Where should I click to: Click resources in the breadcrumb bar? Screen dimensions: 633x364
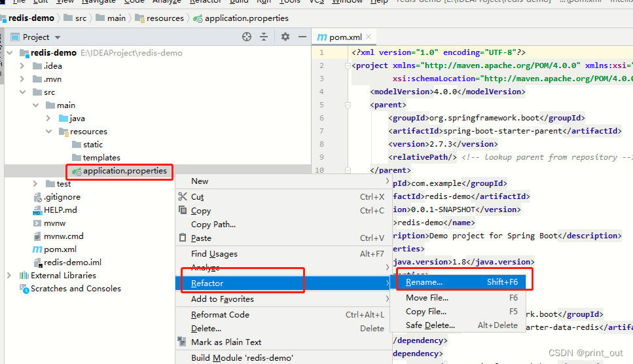pyautogui.click(x=165, y=18)
